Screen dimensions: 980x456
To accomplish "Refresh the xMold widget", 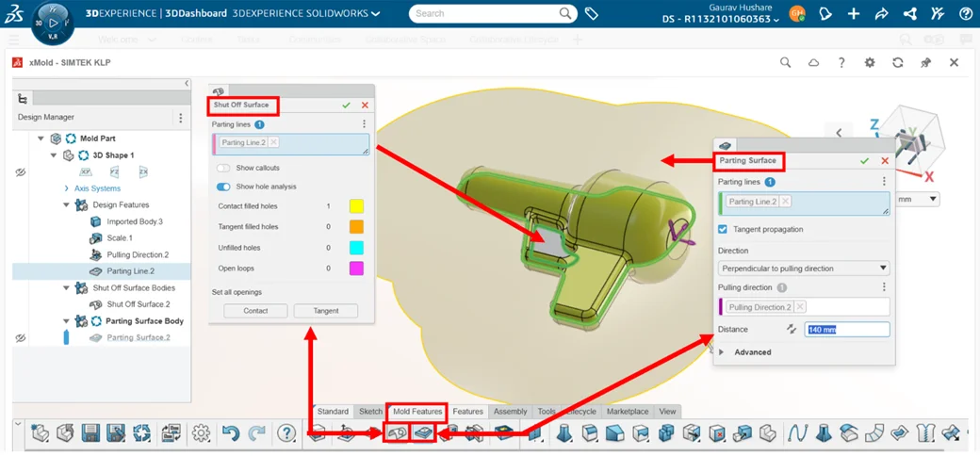I will click(897, 62).
